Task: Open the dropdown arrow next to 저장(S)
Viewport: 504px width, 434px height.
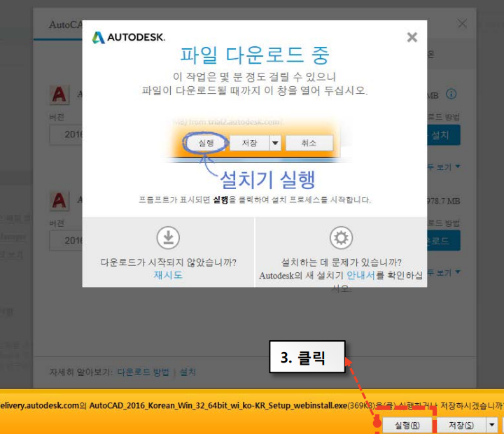Action: [x=491, y=426]
